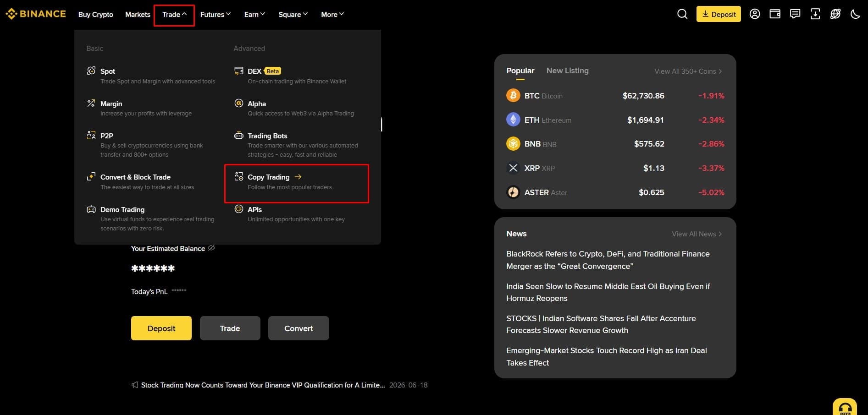Expand the More dropdown menu
Viewport: 868px width, 415px height.
pyautogui.click(x=332, y=15)
